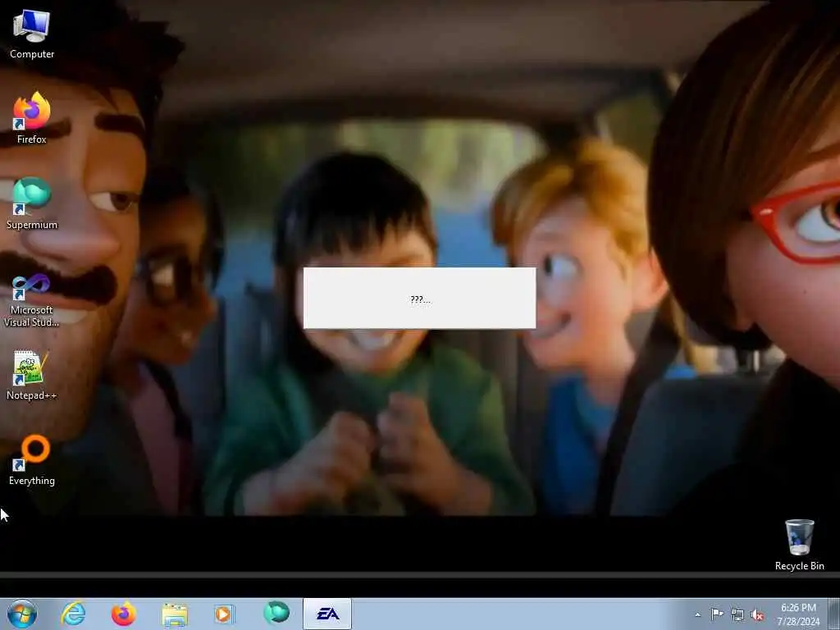Open Windows Explorer from the taskbar
This screenshot has height=630, width=840.
[x=175, y=614]
